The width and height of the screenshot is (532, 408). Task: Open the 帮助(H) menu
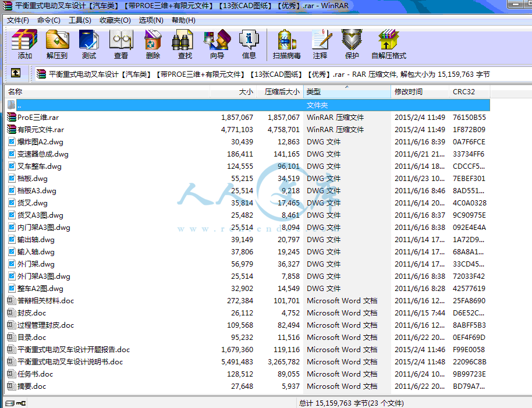pyautogui.click(x=183, y=20)
